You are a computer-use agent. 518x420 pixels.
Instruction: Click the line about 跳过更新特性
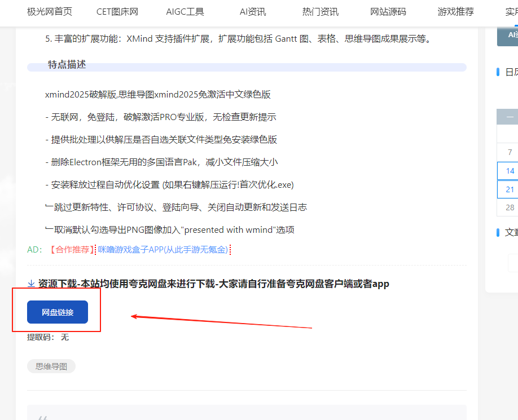coord(176,207)
